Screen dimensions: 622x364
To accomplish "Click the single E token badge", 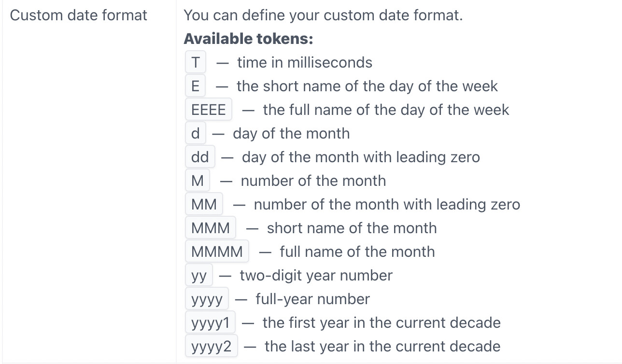I will pyautogui.click(x=195, y=86).
